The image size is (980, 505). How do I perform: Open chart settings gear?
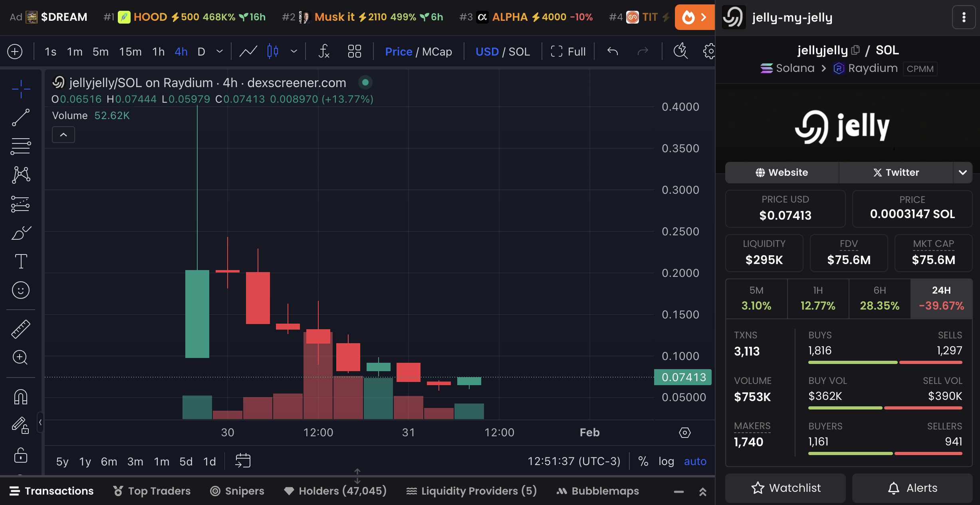(x=709, y=52)
